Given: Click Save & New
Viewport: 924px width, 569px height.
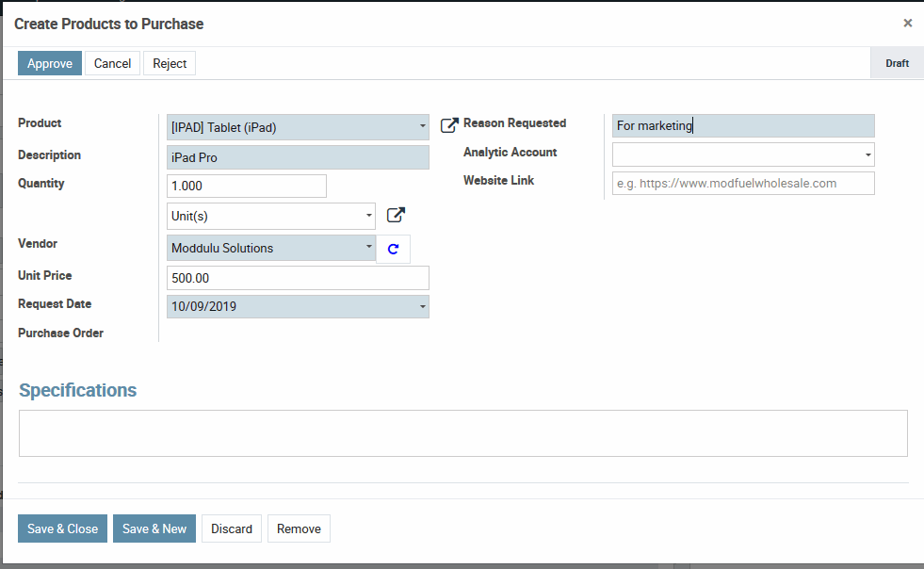Looking at the screenshot, I should pos(154,528).
